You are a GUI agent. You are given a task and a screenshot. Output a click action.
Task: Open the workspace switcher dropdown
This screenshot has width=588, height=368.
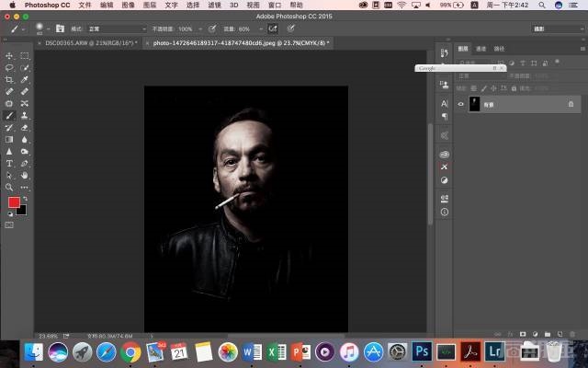tap(558, 29)
